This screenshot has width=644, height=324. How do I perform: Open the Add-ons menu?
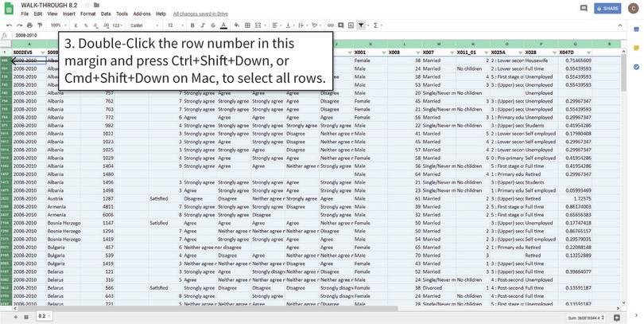tap(142, 14)
